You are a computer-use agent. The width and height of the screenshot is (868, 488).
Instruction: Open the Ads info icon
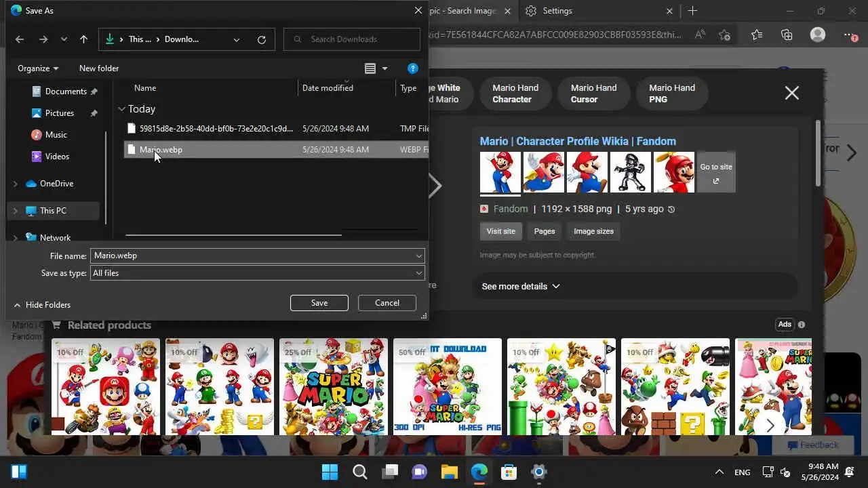(802, 325)
